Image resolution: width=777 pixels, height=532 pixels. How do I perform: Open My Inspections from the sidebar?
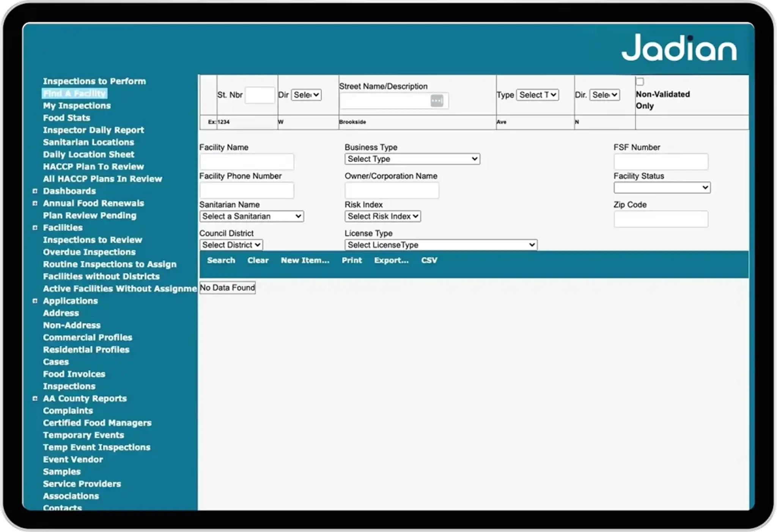77,105
